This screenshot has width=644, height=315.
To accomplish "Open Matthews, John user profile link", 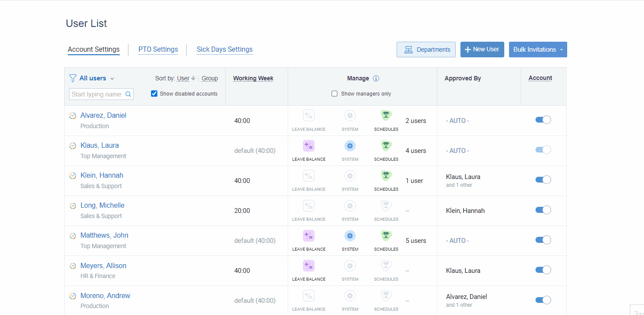I will coord(104,235).
